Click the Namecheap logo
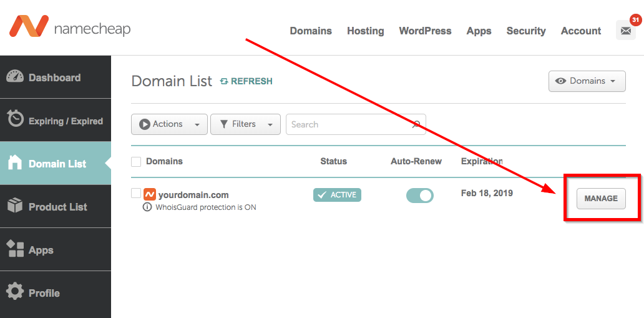The image size is (644, 318). click(69, 27)
